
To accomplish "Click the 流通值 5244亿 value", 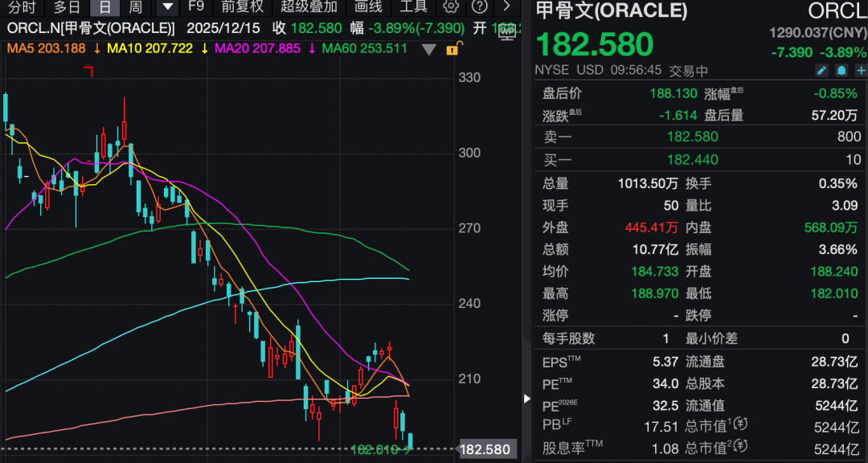I will (x=837, y=405).
